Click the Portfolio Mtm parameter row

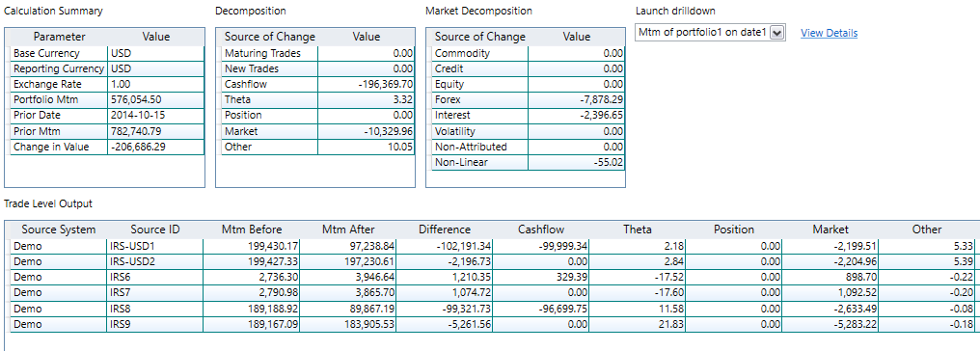point(107,100)
